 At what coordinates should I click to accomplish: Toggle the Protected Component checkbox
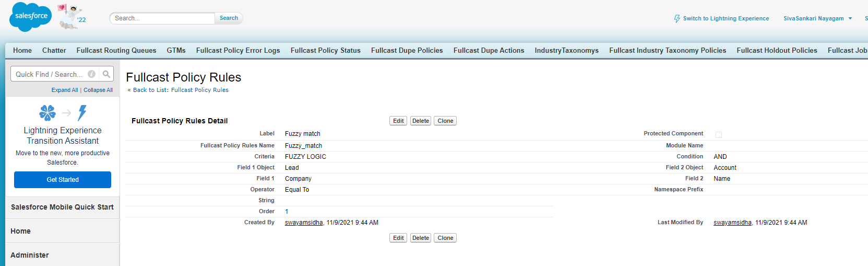(719, 134)
